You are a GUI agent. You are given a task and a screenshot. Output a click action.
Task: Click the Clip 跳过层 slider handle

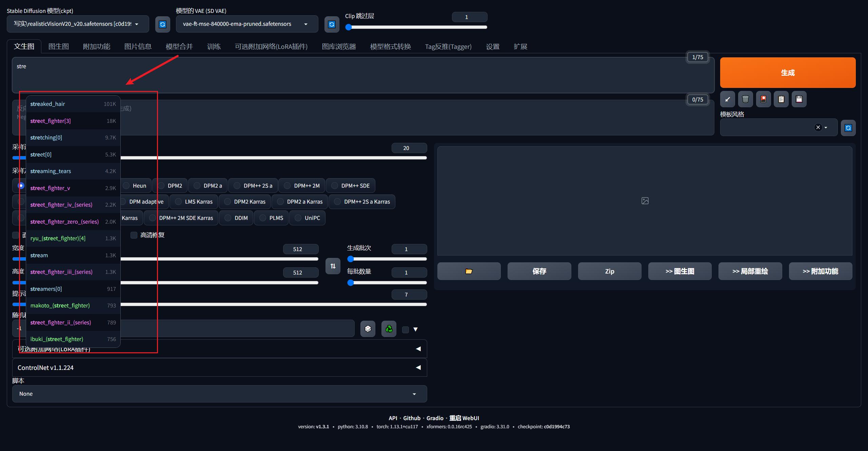pos(349,27)
